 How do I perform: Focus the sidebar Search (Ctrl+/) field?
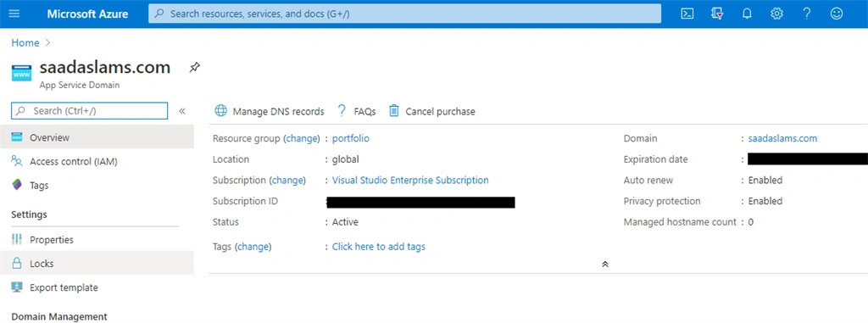(90, 111)
